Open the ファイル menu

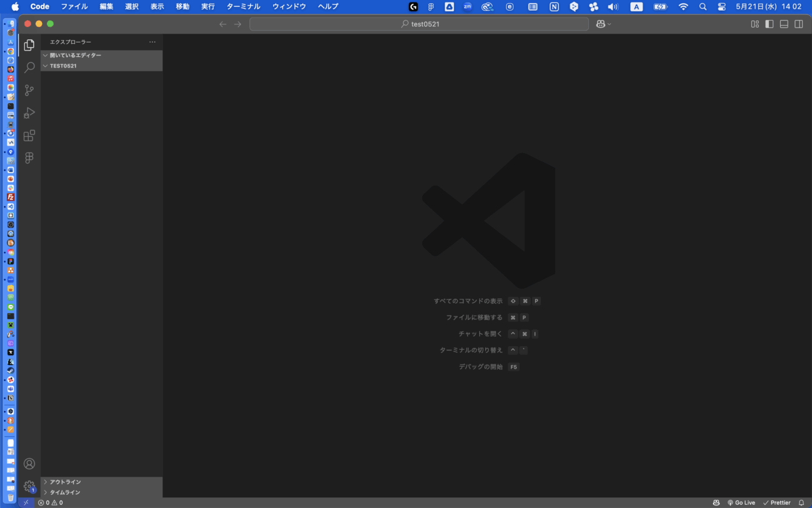coord(74,6)
